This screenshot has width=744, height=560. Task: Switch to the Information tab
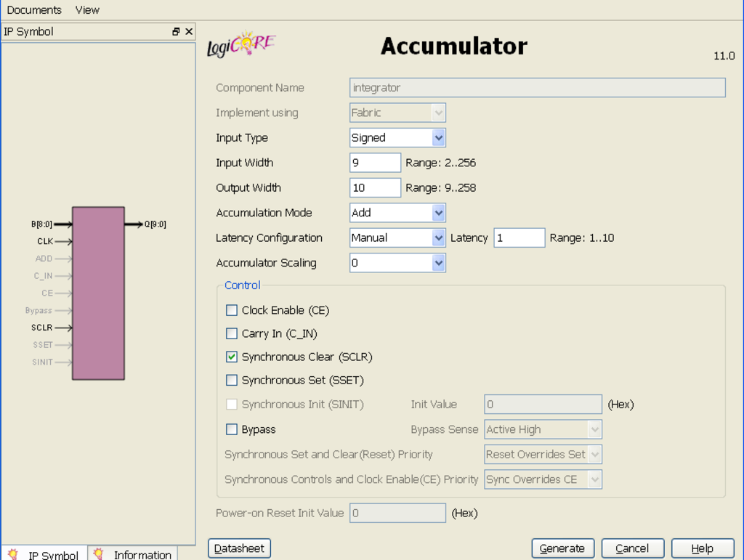click(142, 554)
